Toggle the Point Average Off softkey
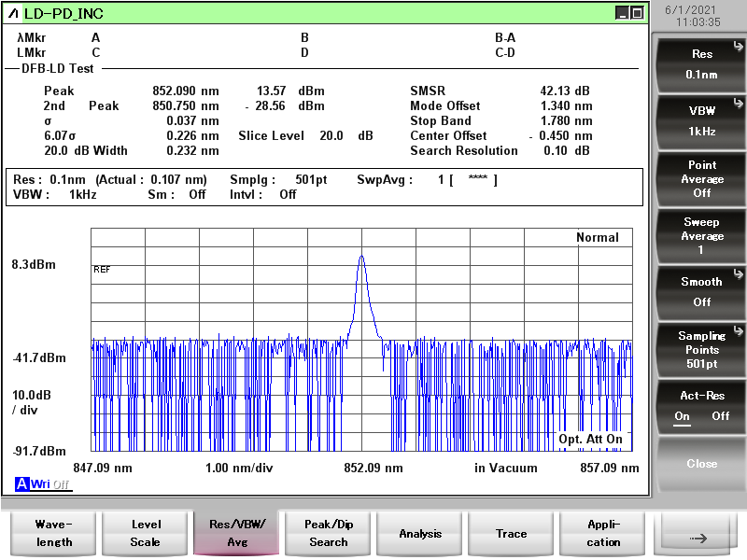Viewport: 747px width, 560px height. tap(701, 178)
